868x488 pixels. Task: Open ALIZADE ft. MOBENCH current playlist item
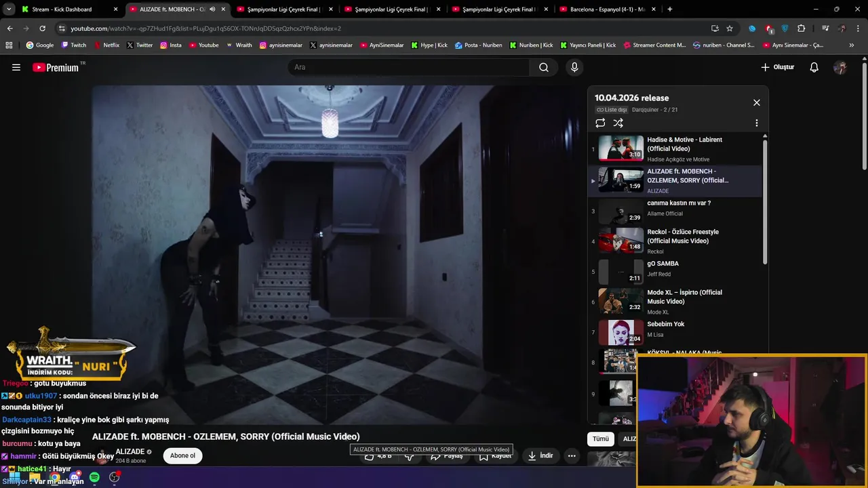point(675,180)
